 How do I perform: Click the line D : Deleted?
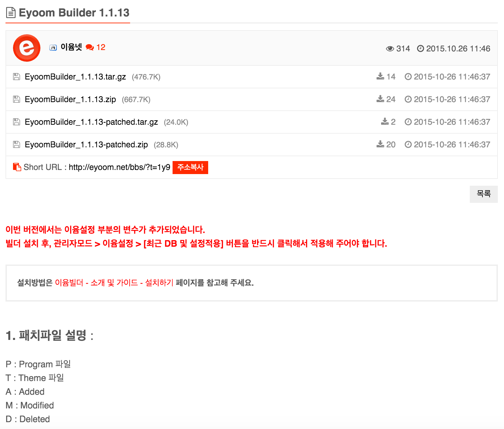[x=28, y=419]
